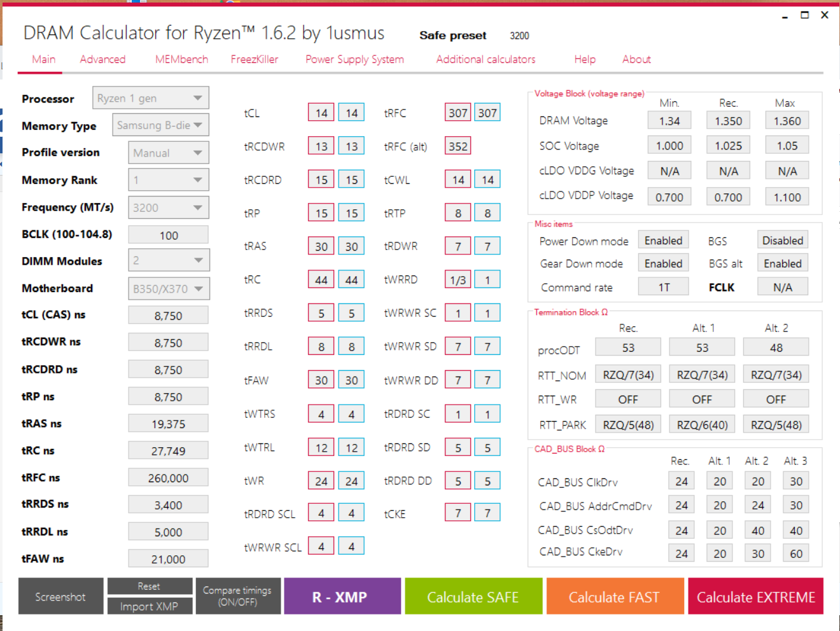
Task: Click the BGS Disabled field
Action: (783, 240)
